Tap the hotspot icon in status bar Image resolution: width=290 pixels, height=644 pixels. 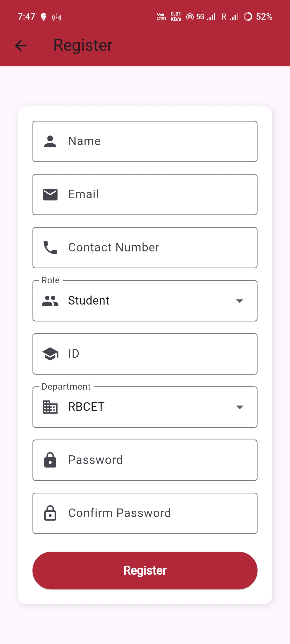coord(190,17)
